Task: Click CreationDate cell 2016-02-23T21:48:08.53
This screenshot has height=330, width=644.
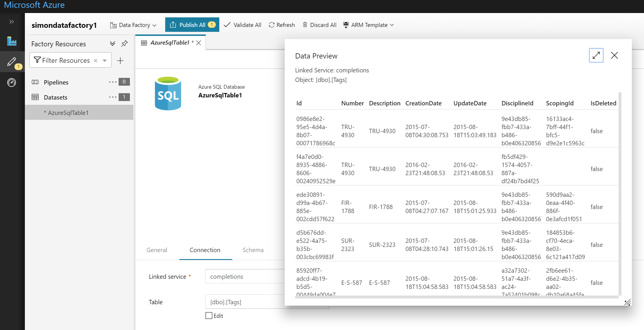Action: [425, 169]
